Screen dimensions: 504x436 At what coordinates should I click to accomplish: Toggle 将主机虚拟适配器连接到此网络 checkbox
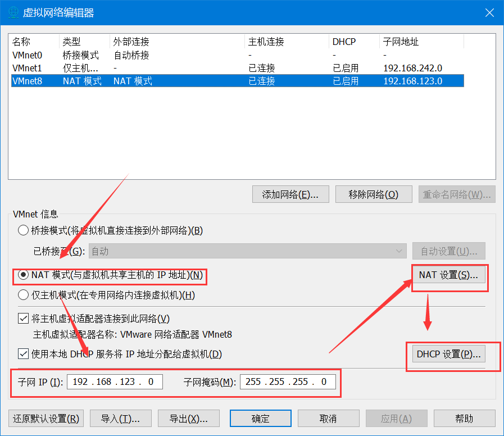point(23,319)
